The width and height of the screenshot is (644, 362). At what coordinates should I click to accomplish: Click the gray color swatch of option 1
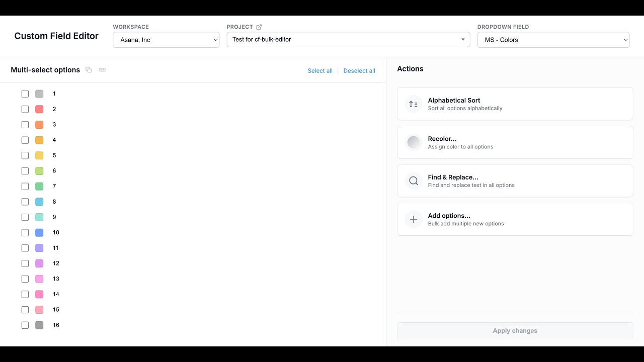[39, 94]
